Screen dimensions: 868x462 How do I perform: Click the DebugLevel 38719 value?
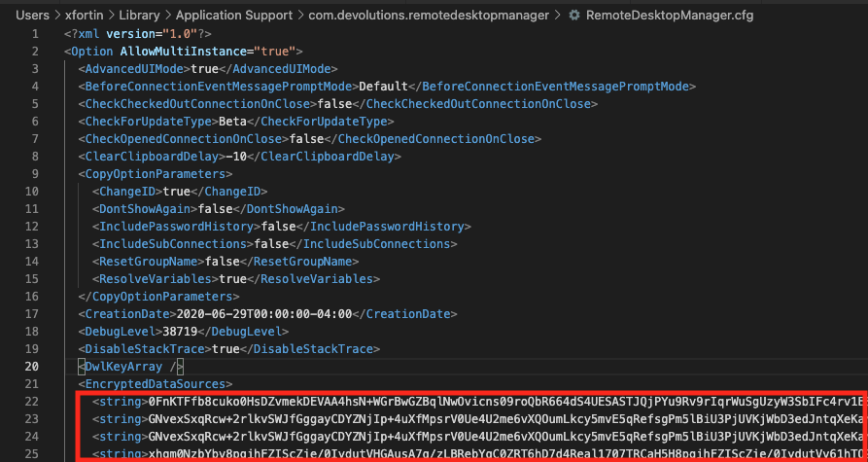pyautogui.click(x=187, y=332)
